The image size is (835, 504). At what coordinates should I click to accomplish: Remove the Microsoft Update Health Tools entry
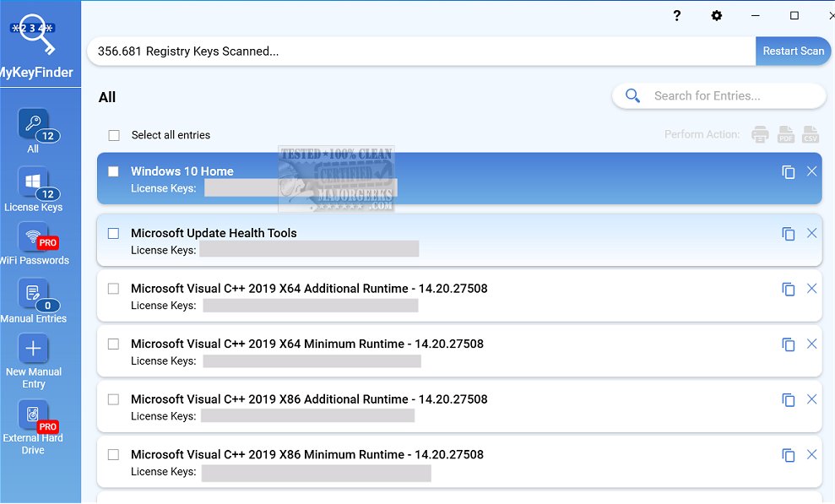tap(811, 233)
